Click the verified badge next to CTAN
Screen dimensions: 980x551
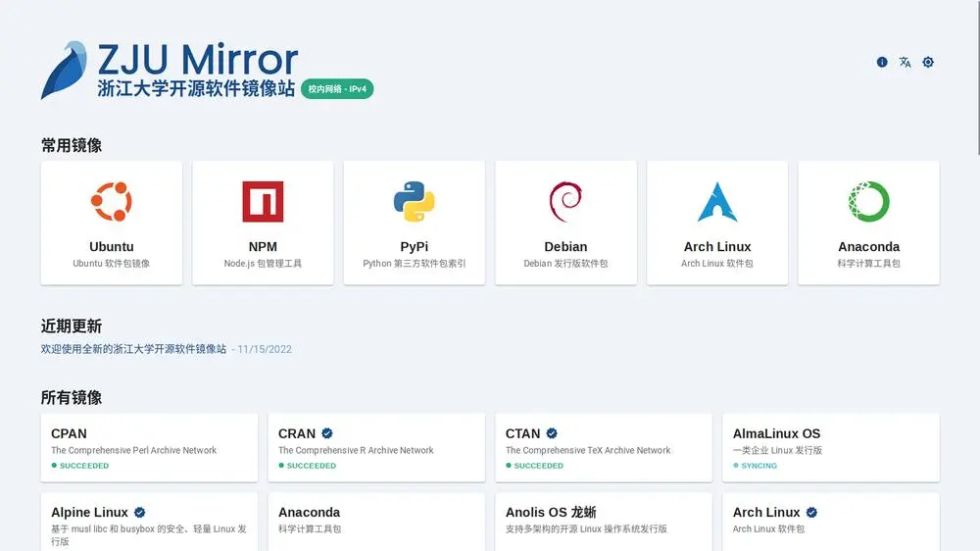pos(552,433)
